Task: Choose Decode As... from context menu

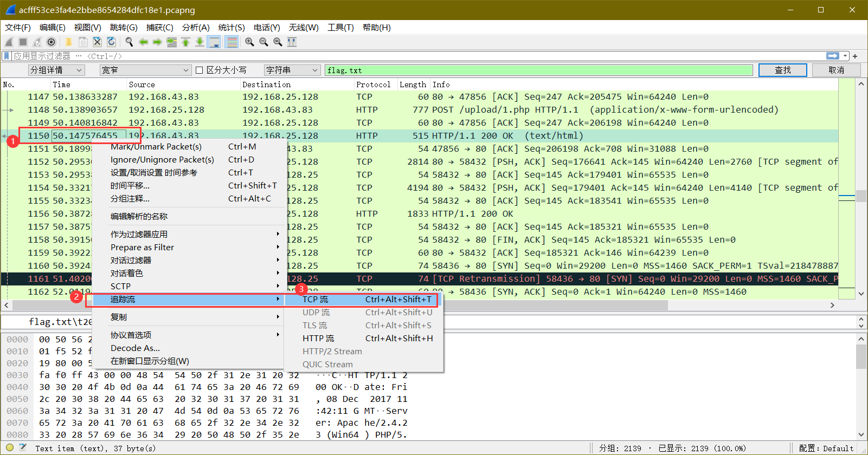Action: point(189,348)
